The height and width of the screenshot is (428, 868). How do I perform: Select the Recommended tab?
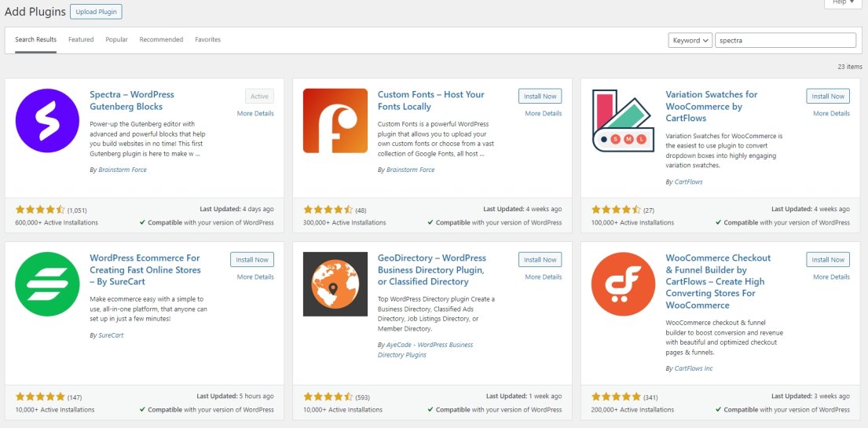(x=161, y=39)
